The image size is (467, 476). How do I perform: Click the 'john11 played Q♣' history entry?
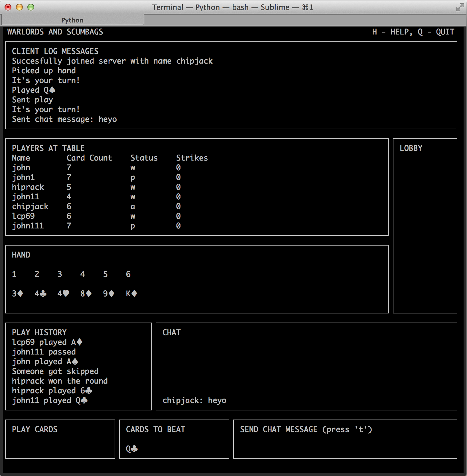(50, 400)
